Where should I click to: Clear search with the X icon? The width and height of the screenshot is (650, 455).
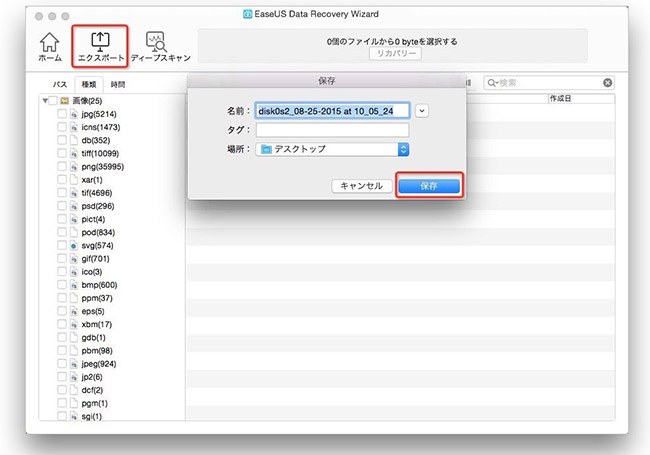607,83
